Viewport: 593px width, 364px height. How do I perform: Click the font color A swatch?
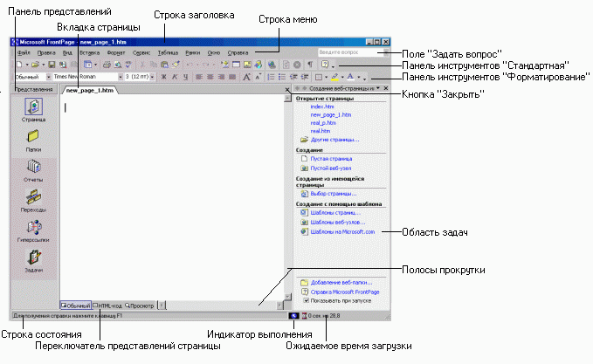350,77
